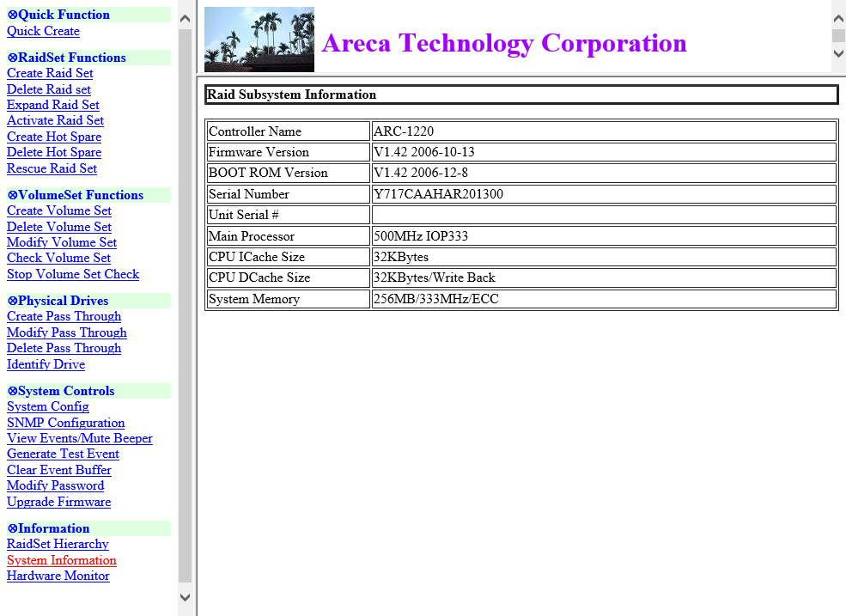Open Check Volume Set
This screenshot has height=616, width=846.
click(x=58, y=258)
